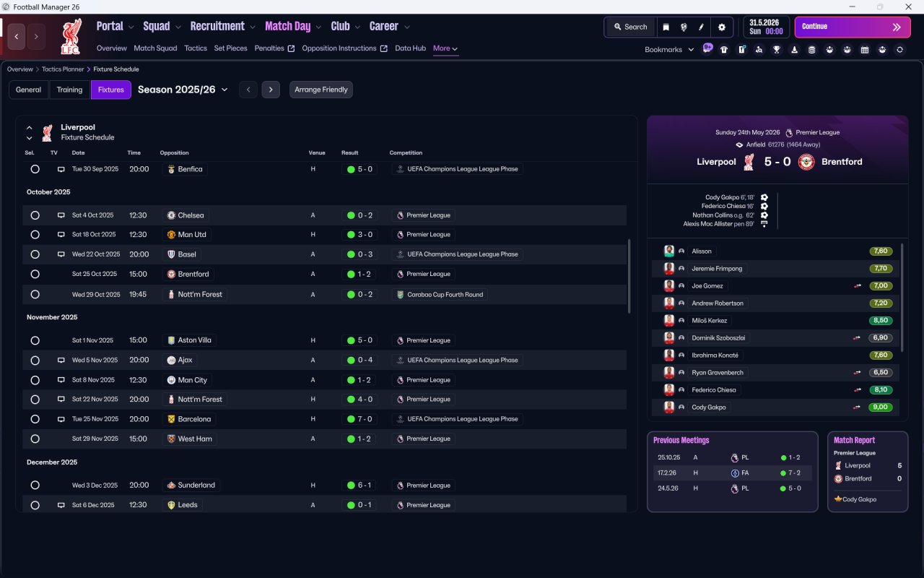Select the Chelsea fixture radio button
The image size is (924, 578).
[x=35, y=215]
